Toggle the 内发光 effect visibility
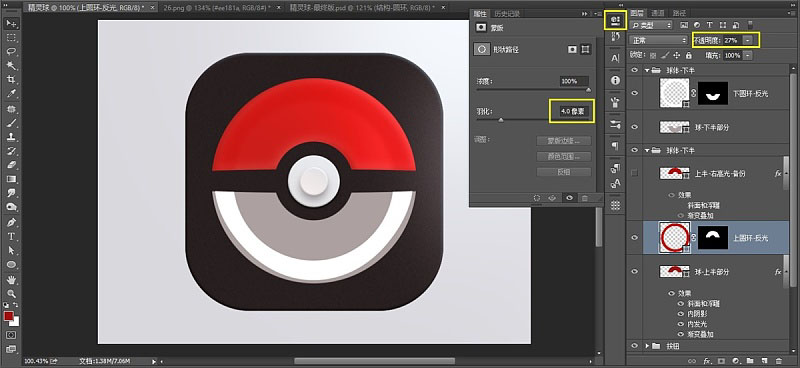This screenshot has height=368, width=800. (680, 324)
